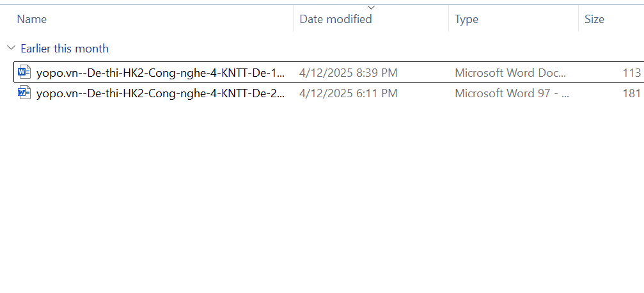Screen dimensions: 644x293
Task: Sort files by the Name column header
Action: click(x=32, y=19)
